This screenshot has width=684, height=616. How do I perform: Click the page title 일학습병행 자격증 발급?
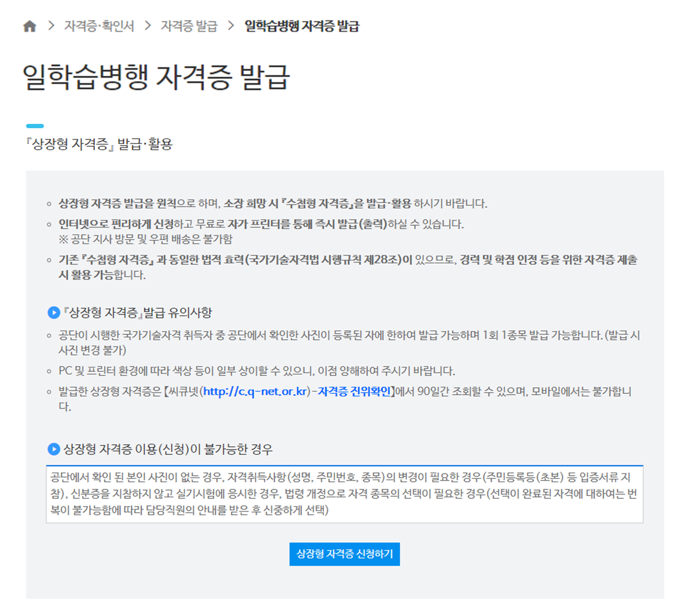point(156,77)
